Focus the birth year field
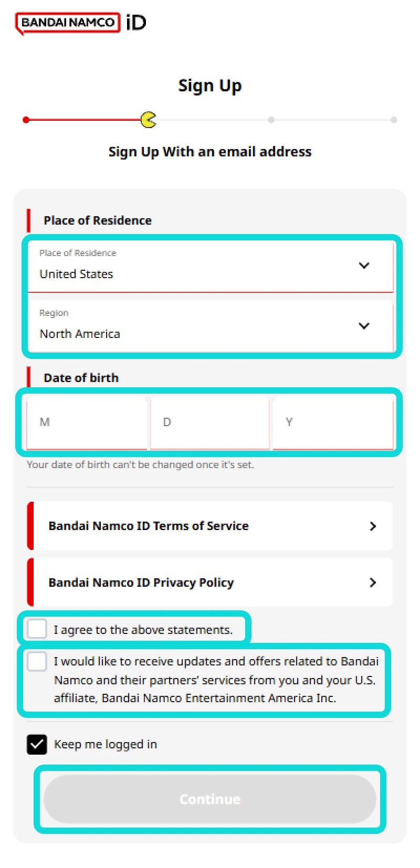Screen dimensions: 420x868 [333, 422]
